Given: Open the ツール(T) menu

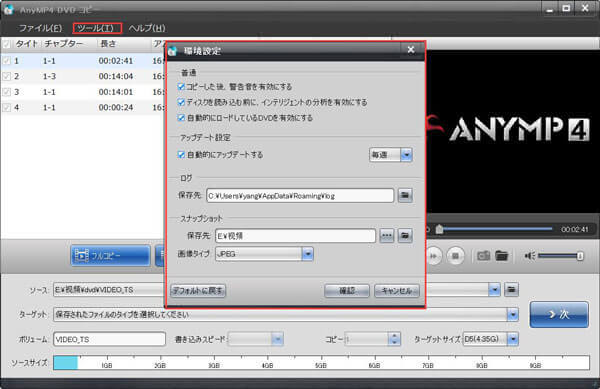Looking at the screenshot, I should tap(97, 28).
